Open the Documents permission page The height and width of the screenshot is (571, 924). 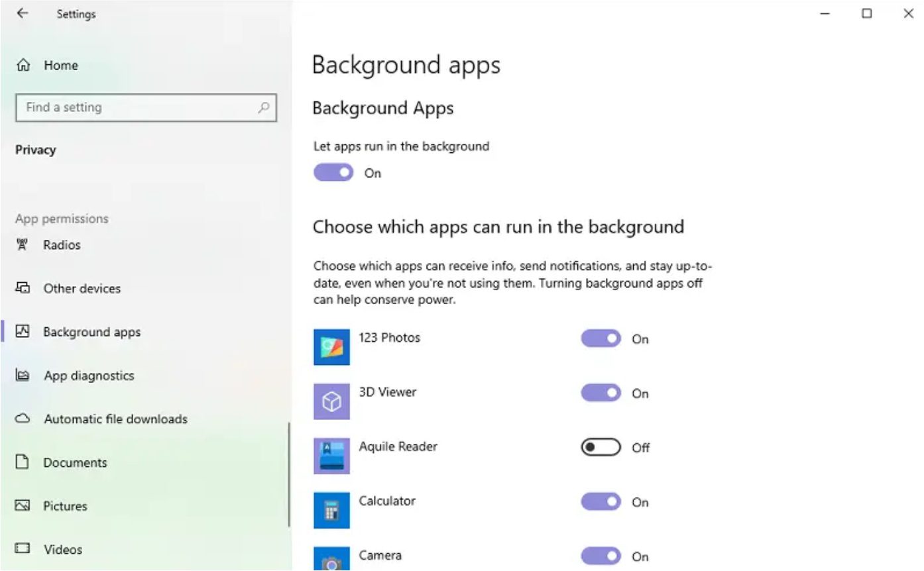point(75,462)
